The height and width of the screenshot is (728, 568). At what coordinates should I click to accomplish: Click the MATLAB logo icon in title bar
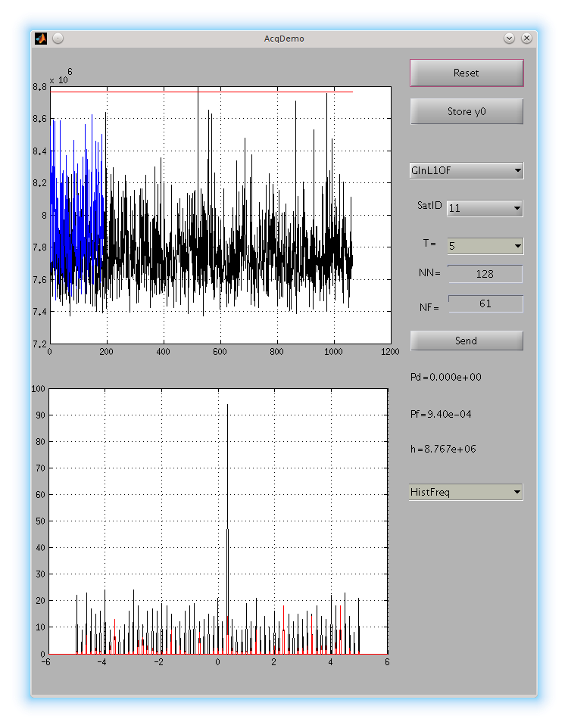tap(42, 39)
